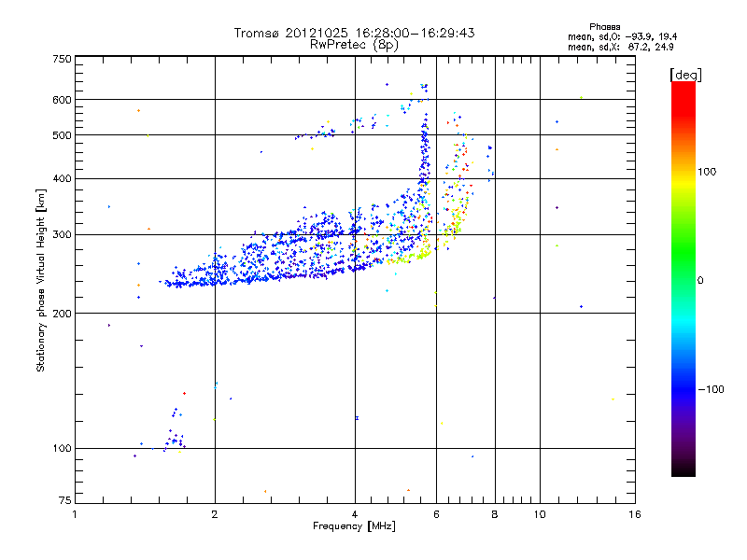Viewport: 747px width, 560px height.
Task: Click the y-axis tick label '75'
Action: (x=65, y=500)
